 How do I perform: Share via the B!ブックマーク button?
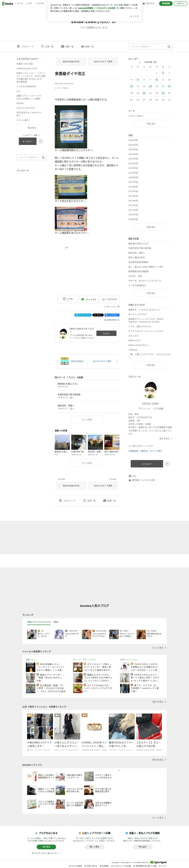coord(83,315)
